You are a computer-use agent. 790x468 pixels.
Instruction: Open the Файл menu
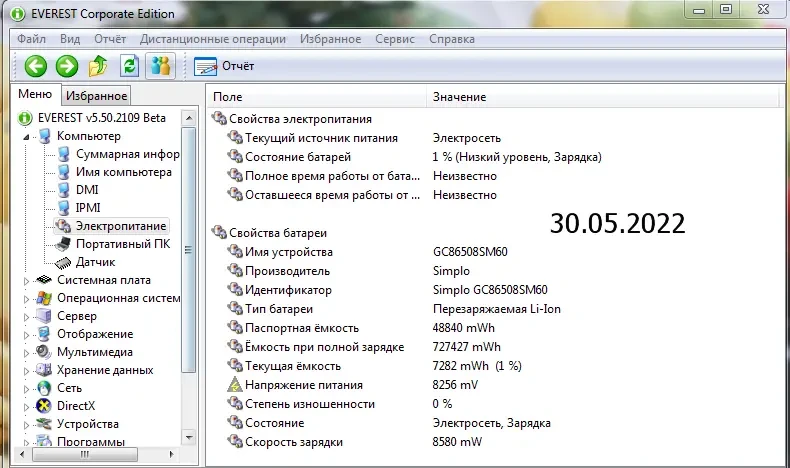click(x=31, y=39)
